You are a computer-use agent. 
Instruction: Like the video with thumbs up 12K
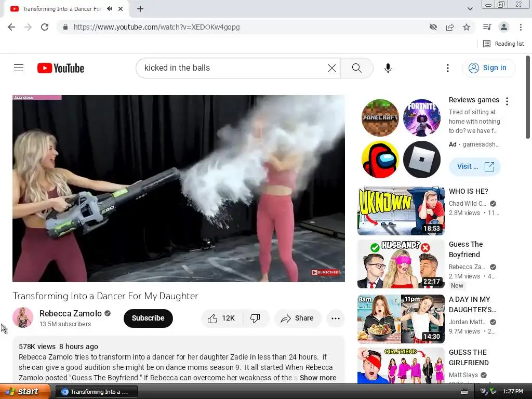(222, 318)
